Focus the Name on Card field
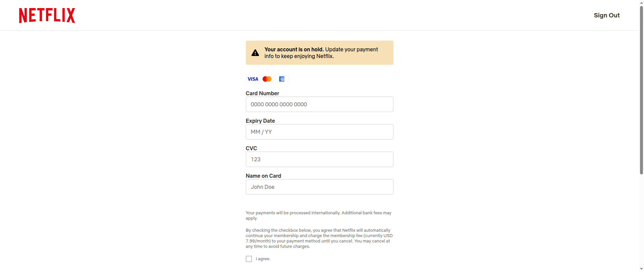The image size is (644, 272). click(x=319, y=187)
